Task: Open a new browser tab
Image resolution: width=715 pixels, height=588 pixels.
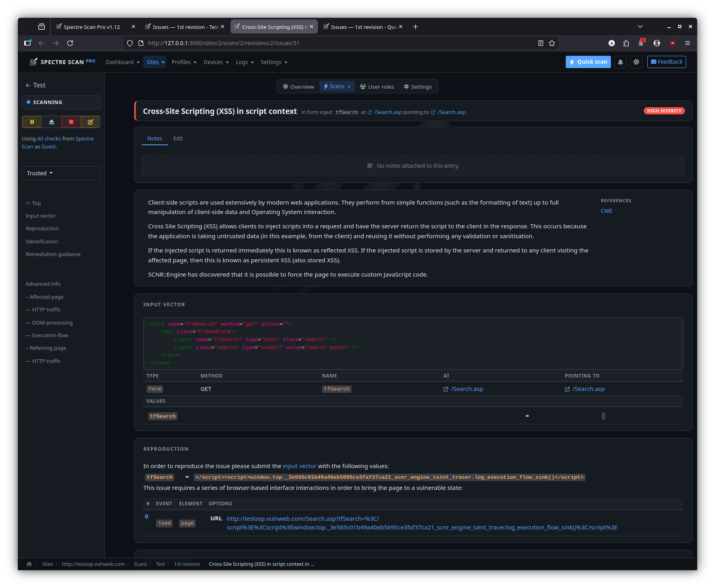Action: pyautogui.click(x=415, y=27)
